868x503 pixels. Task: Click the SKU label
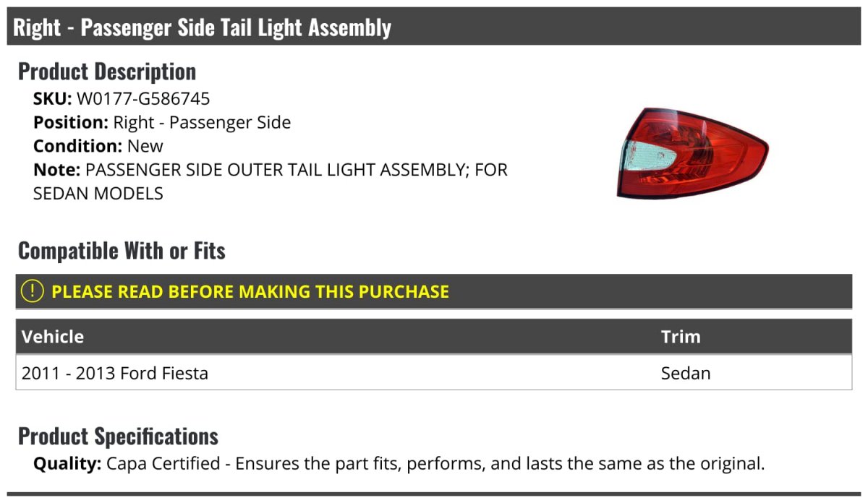(52, 99)
